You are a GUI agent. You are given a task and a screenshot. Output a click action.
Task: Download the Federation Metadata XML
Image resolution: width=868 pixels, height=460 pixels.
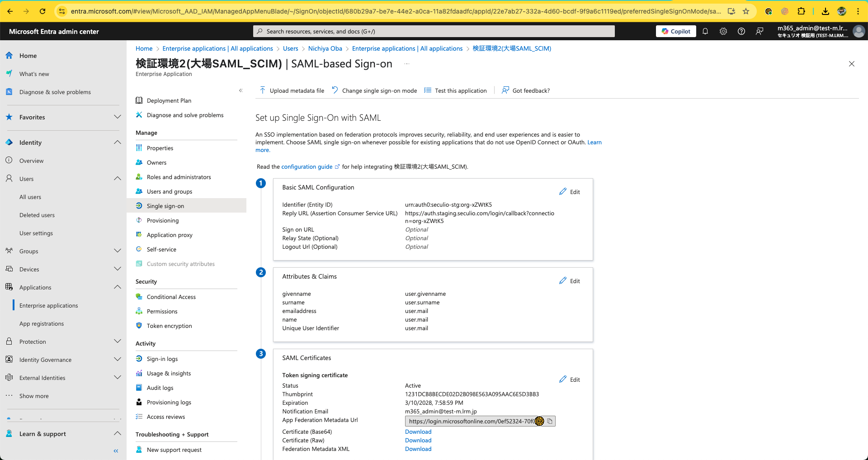[x=418, y=449]
